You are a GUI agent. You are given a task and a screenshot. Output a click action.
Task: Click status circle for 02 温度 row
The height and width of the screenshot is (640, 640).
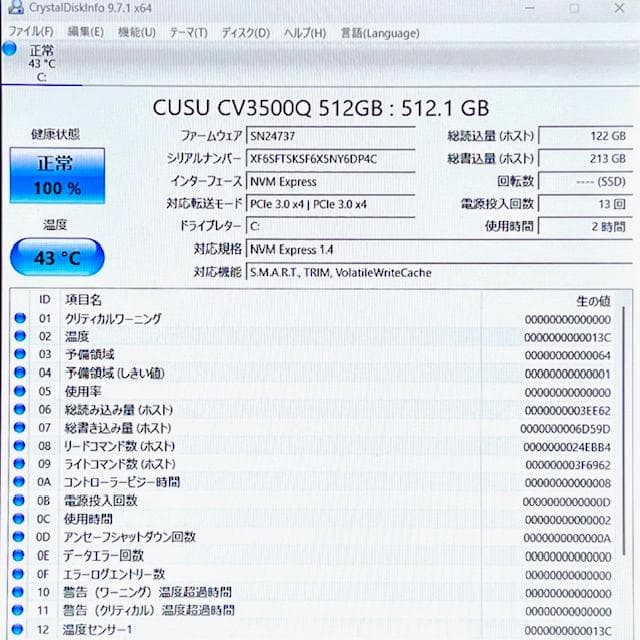(20, 336)
